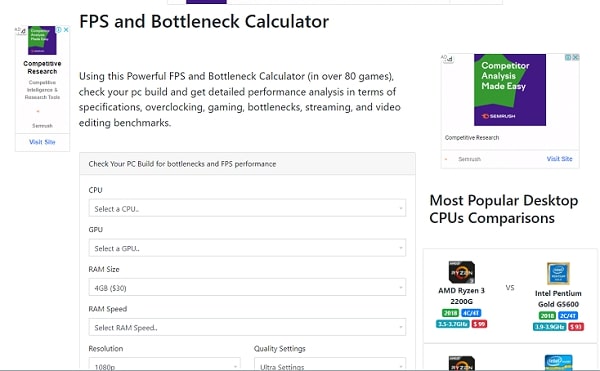Click the AdChoices info icon on right ad

(568, 57)
